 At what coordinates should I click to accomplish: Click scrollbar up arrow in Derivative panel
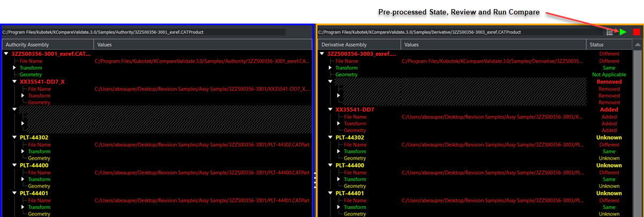tap(637, 45)
